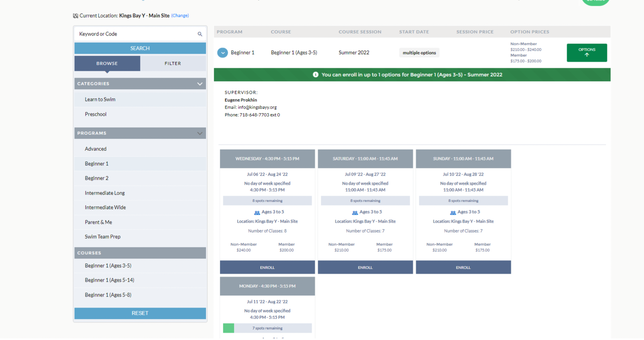Switch to the Filter tab
644x340 pixels.
(x=173, y=63)
